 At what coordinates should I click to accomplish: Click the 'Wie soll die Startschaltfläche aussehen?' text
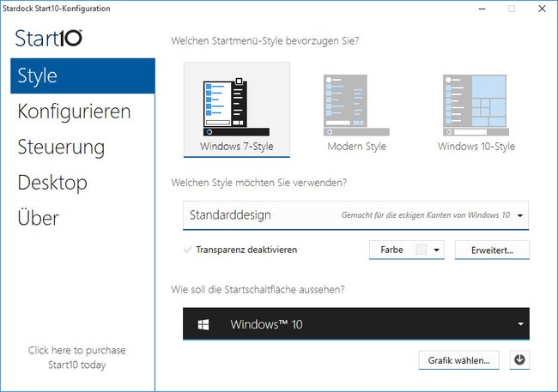point(258,290)
